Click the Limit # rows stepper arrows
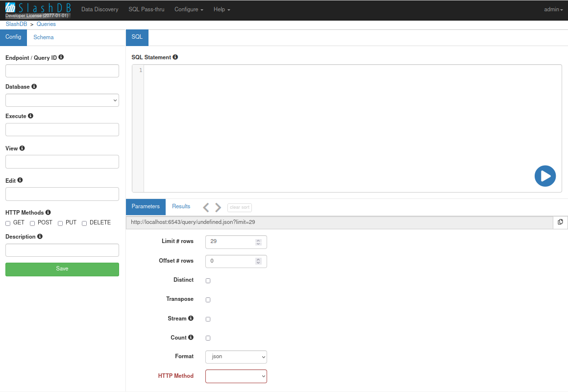 (x=258, y=242)
